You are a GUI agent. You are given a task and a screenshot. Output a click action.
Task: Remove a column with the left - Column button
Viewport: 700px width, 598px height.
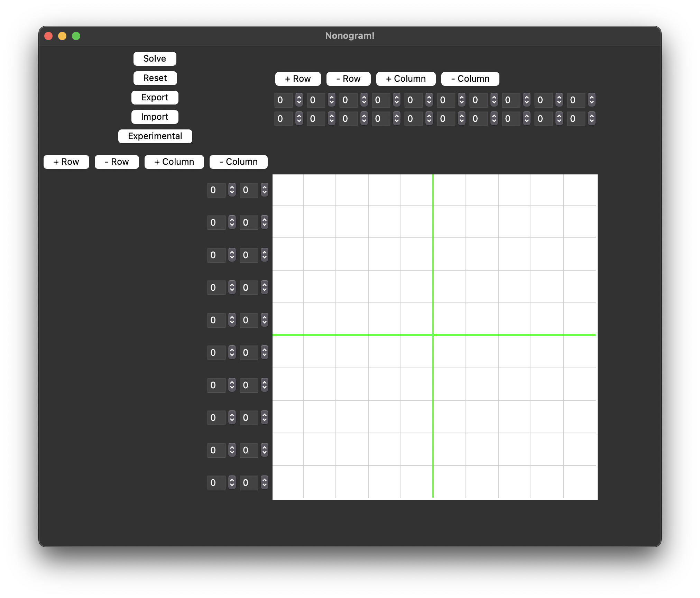click(238, 162)
